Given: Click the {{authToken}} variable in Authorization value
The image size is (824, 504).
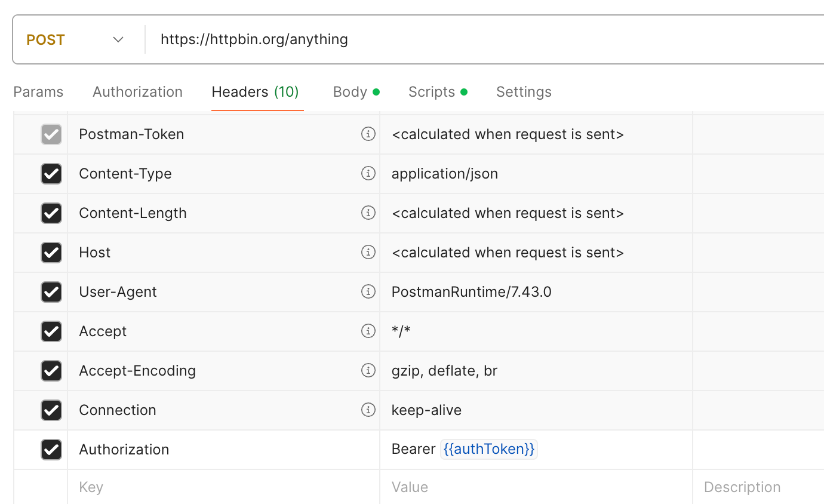Looking at the screenshot, I should (489, 449).
